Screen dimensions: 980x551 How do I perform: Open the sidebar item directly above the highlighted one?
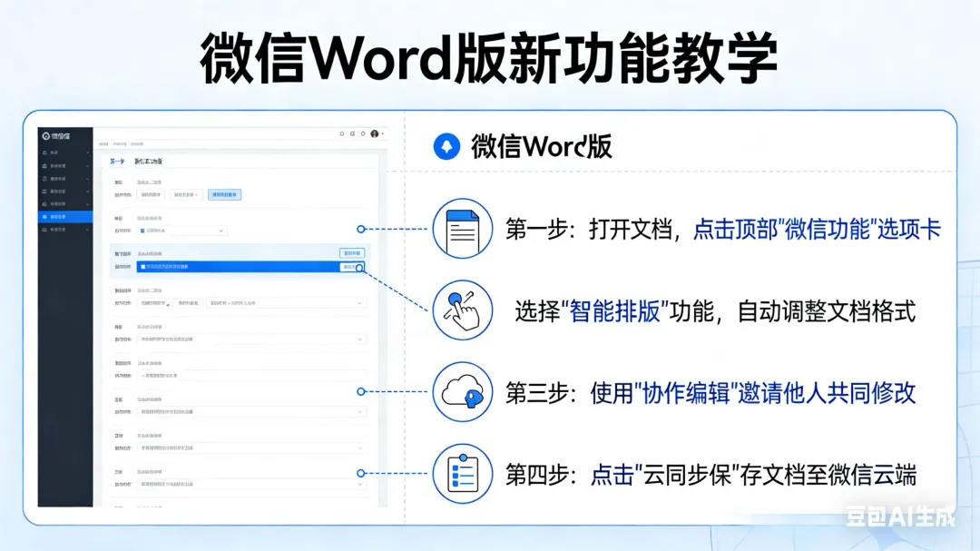(65, 204)
